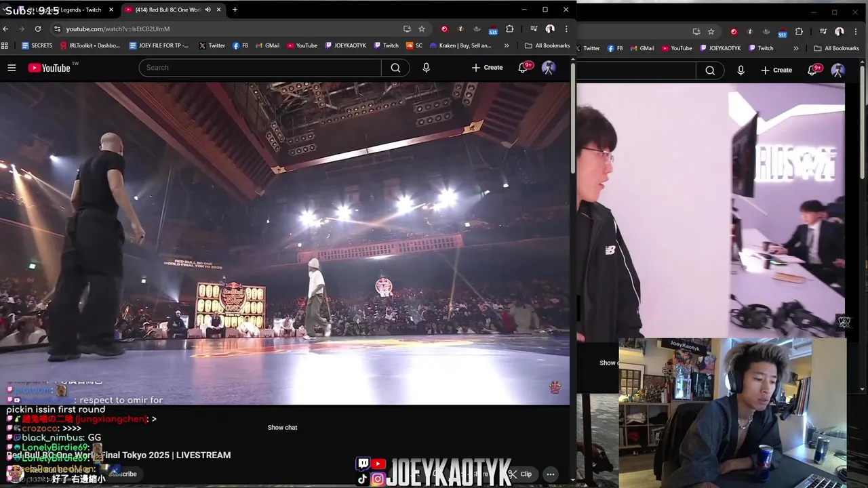Viewport: 868px width, 488px height.
Task: Open the more actions ellipsis button
Action: [551, 474]
